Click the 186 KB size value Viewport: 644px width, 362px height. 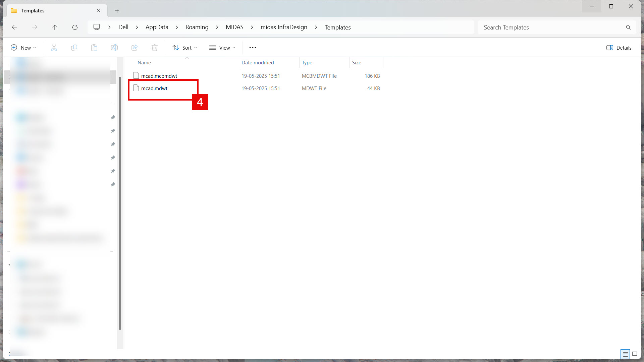372,76
